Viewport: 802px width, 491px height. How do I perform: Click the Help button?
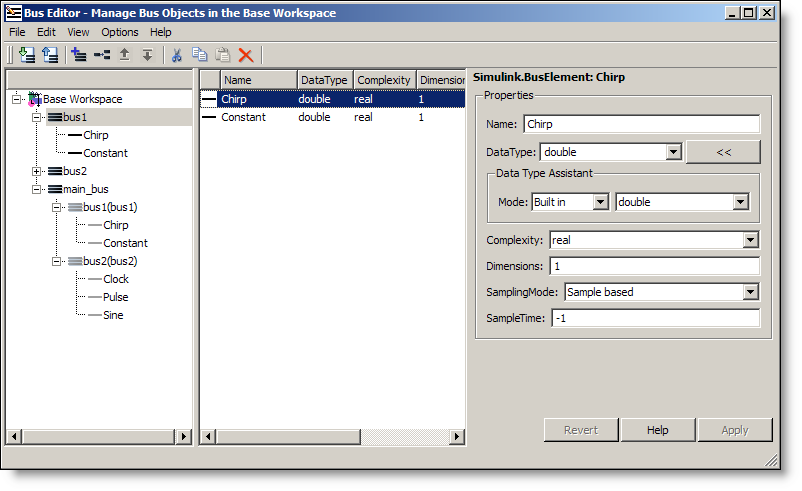[657, 430]
